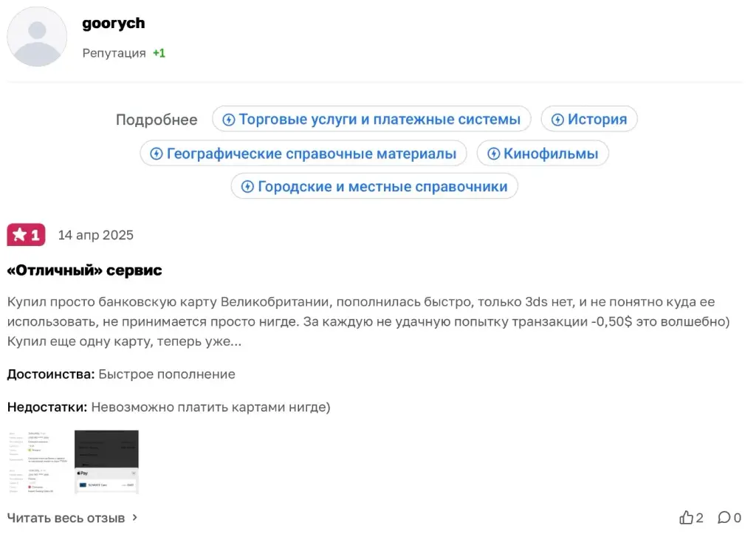The image size is (756, 537).
Task: Open the 'Торговые услуги и платежные системы' tag
Action: click(x=371, y=119)
